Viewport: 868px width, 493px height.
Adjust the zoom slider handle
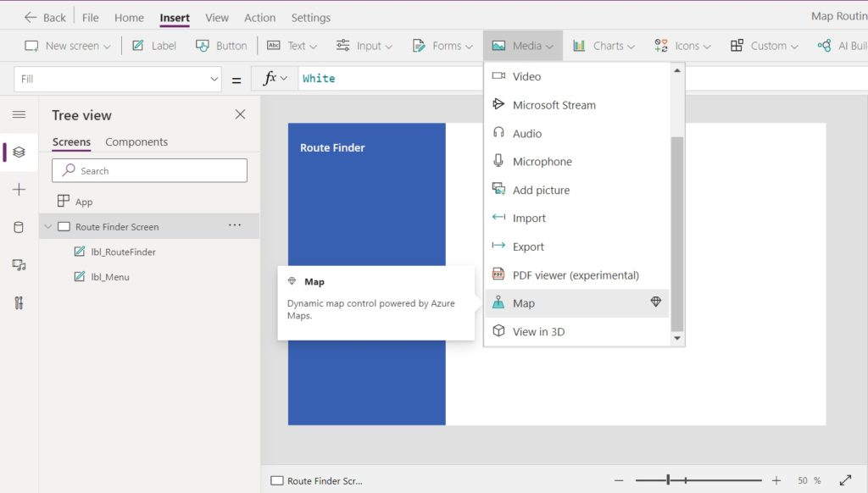pos(668,480)
